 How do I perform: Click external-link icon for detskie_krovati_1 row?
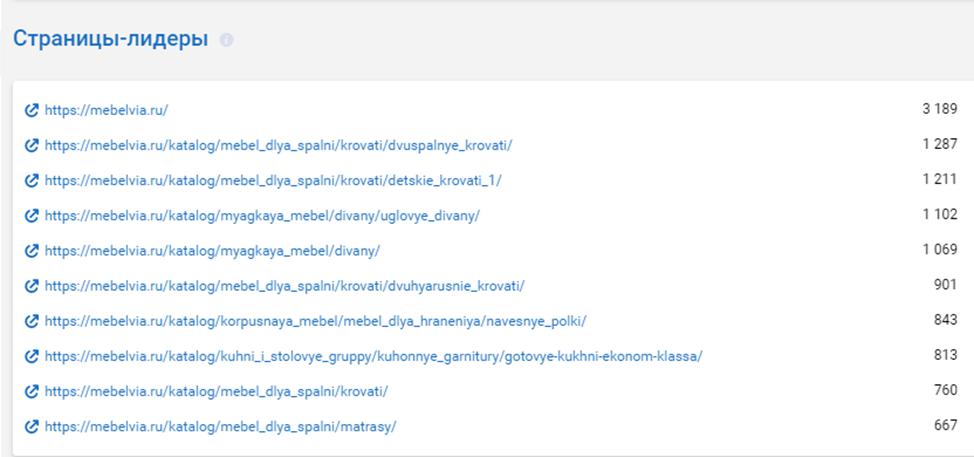[31, 181]
